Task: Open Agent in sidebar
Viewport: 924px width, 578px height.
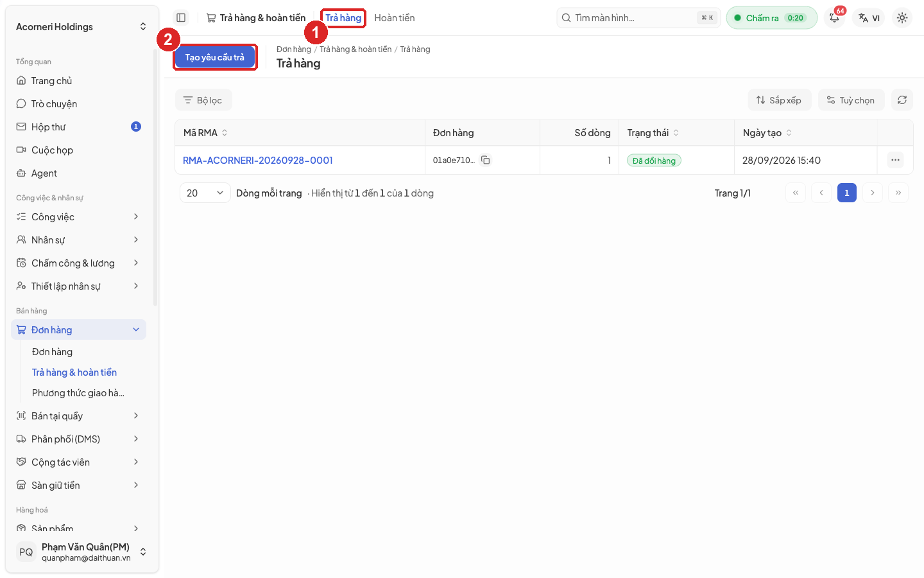Action: (79, 173)
